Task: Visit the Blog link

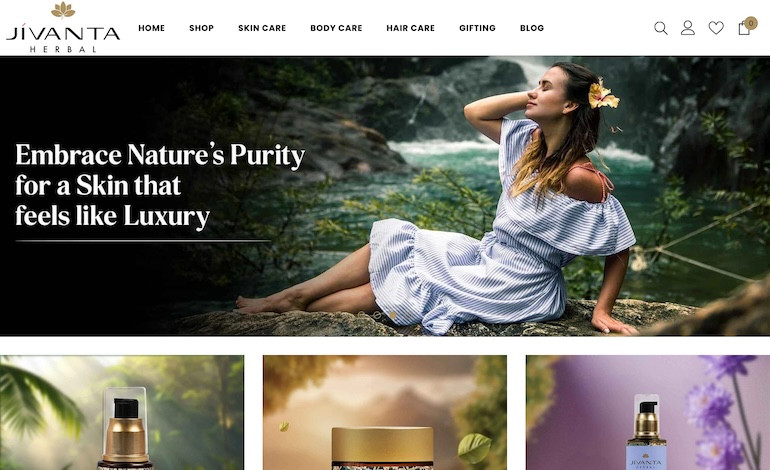Action: tap(532, 28)
